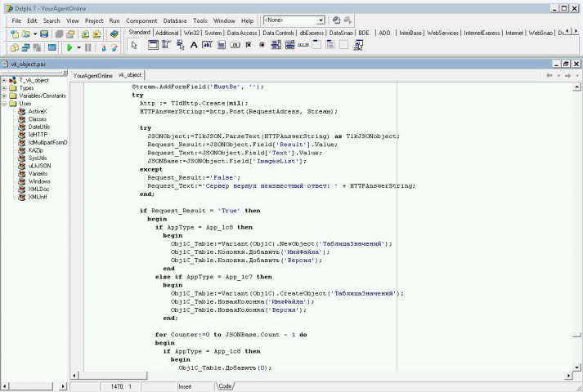
Task: Click editor horizontal scrollbar right arrow
Action: [x=568, y=376]
